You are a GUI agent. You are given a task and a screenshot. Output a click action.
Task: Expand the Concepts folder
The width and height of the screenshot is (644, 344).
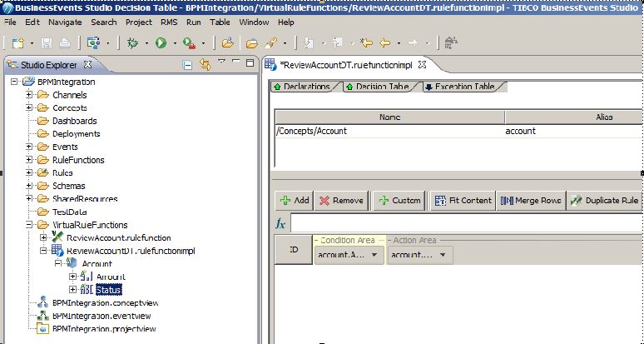(x=29, y=108)
